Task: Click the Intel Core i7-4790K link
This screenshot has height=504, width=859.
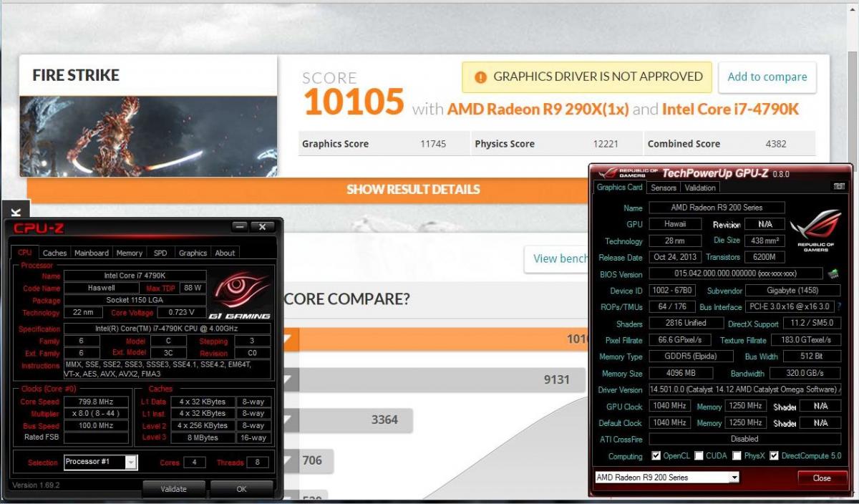Action: 730,110
